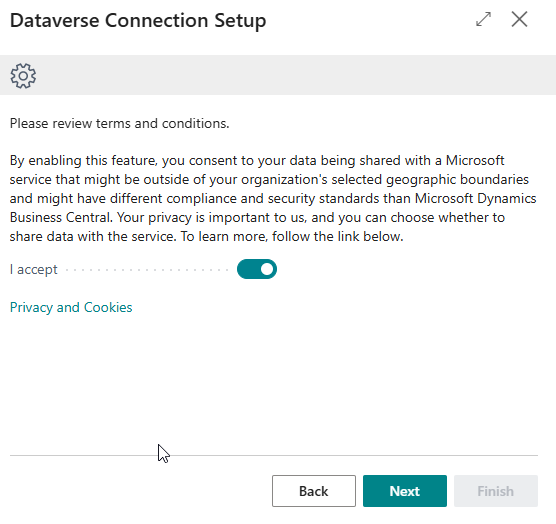Click the grayed-out Finish button

tap(496, 491)
